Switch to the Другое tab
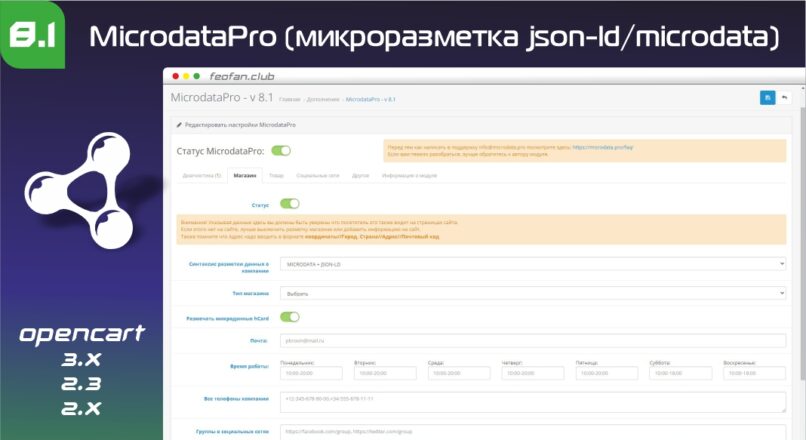806x440 pixels. click(360, 176)
